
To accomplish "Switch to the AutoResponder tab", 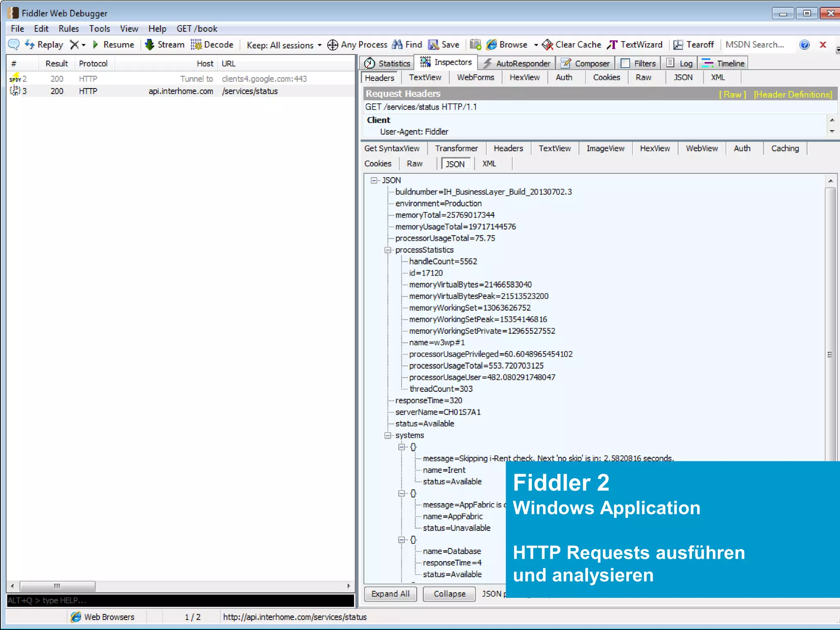I will [x=517, y=63].
